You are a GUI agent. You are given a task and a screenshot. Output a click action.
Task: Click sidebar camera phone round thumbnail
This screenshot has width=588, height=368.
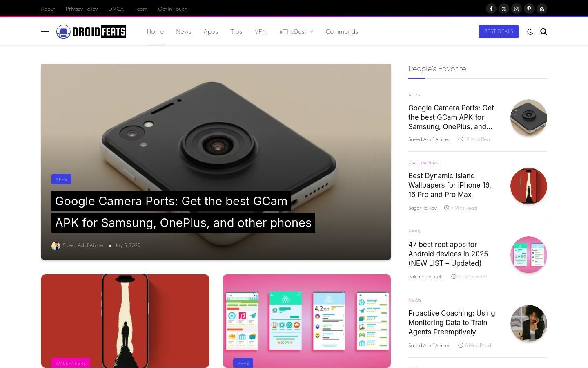pos(529,118)
